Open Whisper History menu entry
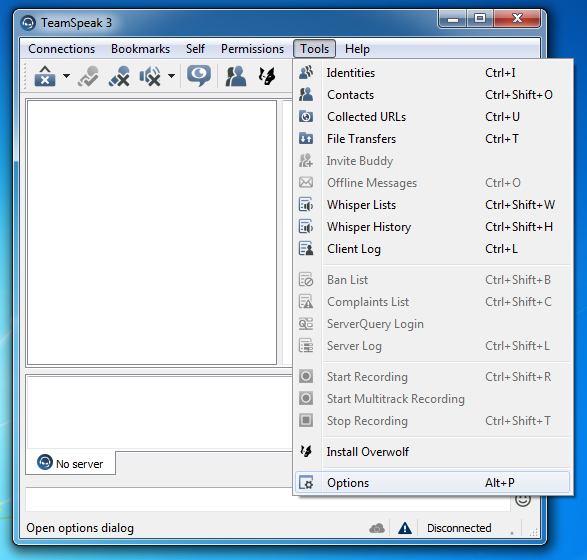 click(x=432, y=227)
